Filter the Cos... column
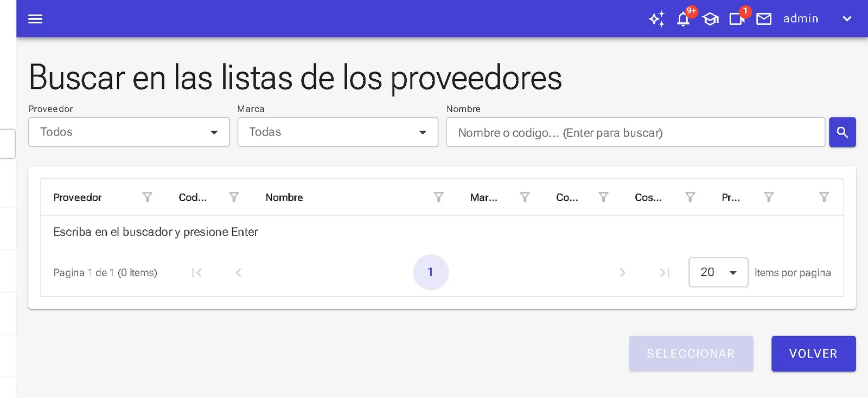 pyautogui.click(x=690, y=197)
